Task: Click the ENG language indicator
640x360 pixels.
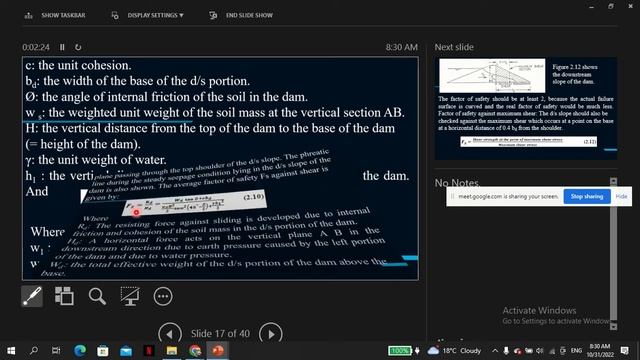Action: (576, 351)
